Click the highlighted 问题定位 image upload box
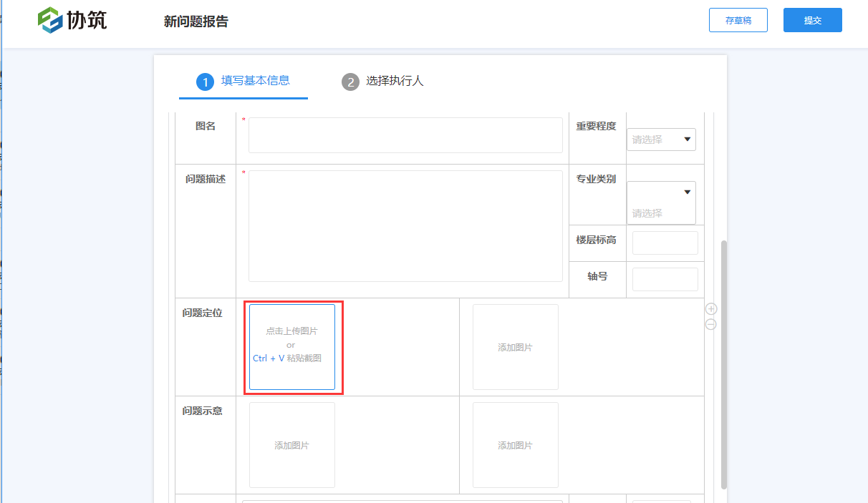This screenshot has width=868, height=503. 291,347
